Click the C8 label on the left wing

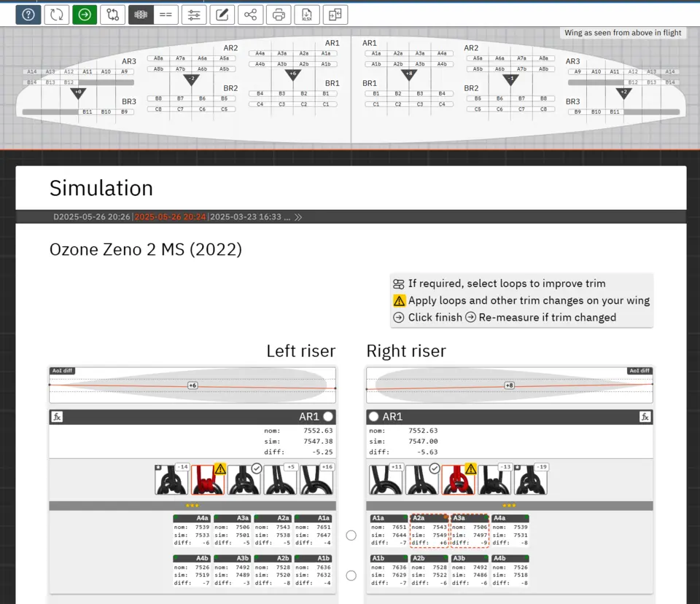158,109
